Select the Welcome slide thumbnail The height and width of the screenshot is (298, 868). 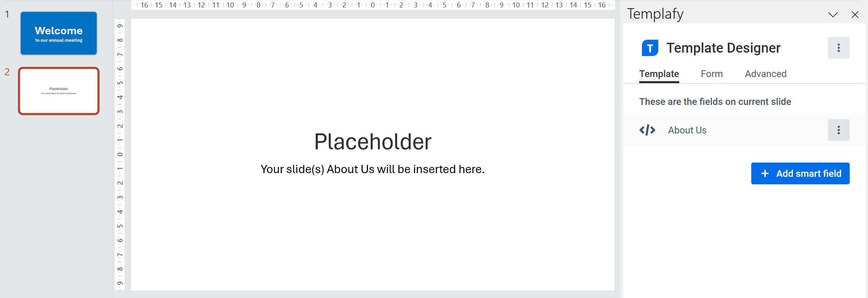click(x=59, y=33)
